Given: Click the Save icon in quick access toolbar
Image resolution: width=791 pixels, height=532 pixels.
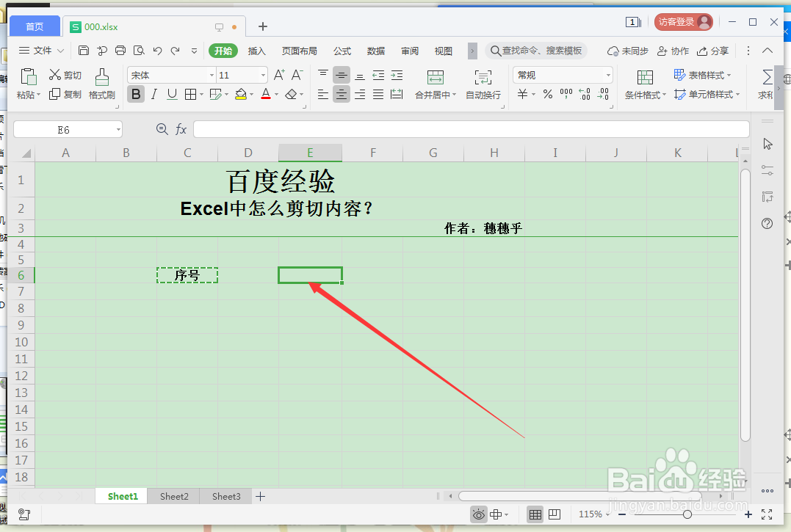Looking at the screenshot, I should click(x=84, y=51).
